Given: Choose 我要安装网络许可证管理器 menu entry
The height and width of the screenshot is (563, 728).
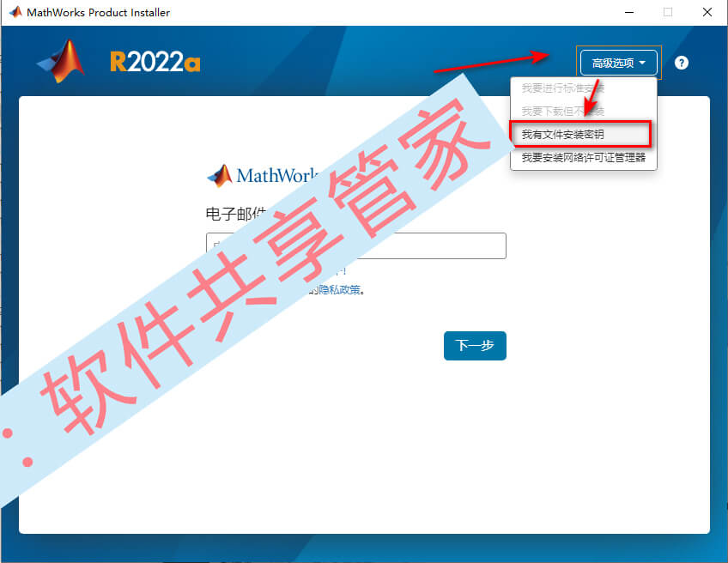Looking at the screenshot, I should coord(583,158).
